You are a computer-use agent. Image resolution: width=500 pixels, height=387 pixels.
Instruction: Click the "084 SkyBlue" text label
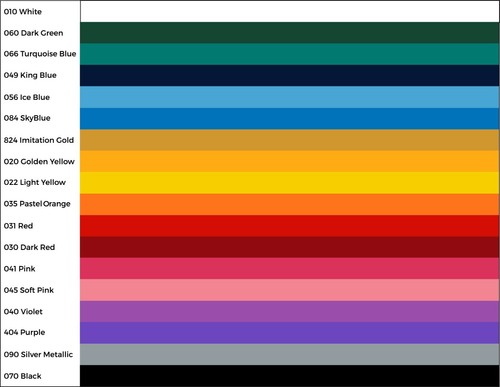click(x=27, y=118)
